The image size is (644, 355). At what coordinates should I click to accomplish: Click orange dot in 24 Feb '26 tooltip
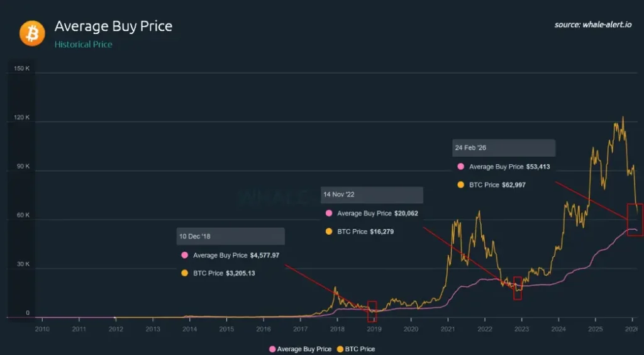[461, 185]
